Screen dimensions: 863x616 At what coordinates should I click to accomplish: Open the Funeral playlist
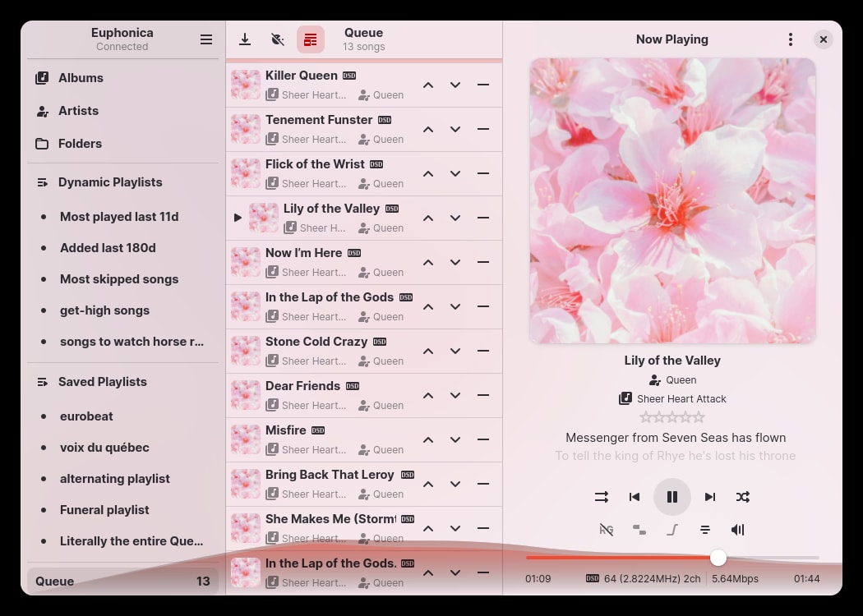pyautogui.click(x=104, y=509)
